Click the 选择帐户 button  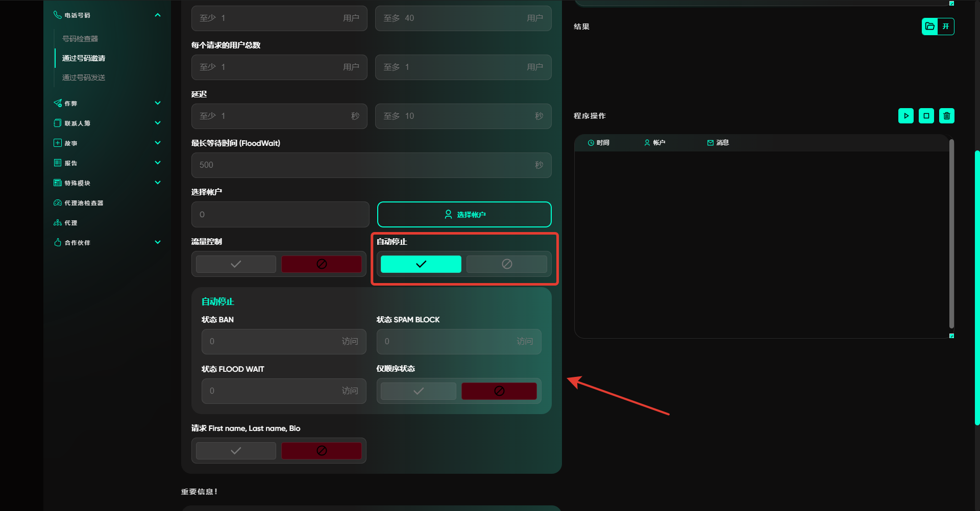464,215
